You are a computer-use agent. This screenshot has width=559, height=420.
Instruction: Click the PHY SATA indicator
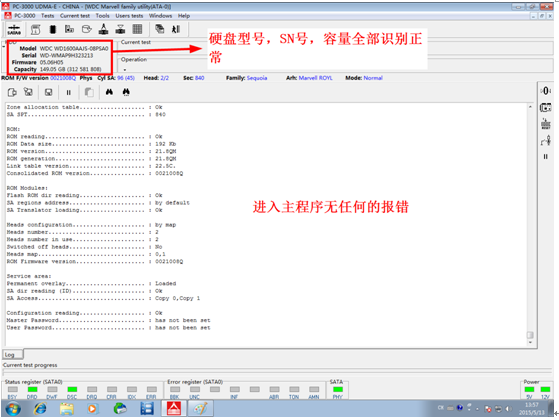[338, 389]
